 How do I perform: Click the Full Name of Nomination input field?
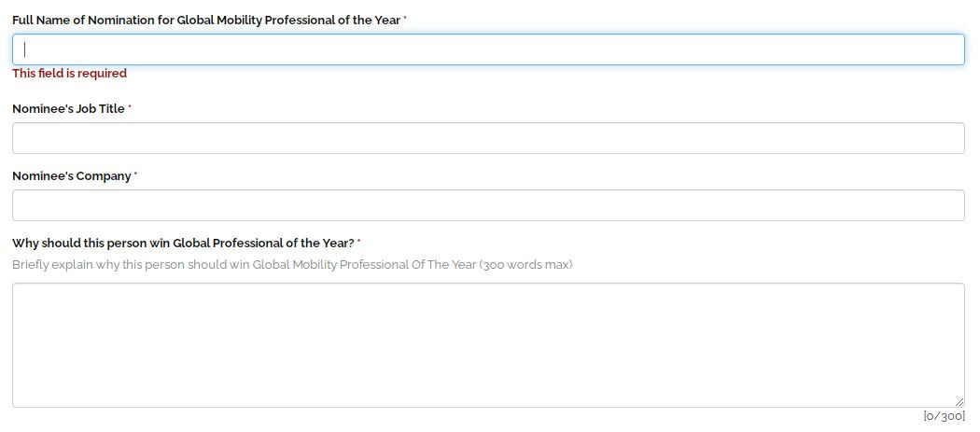pos(488,49)
